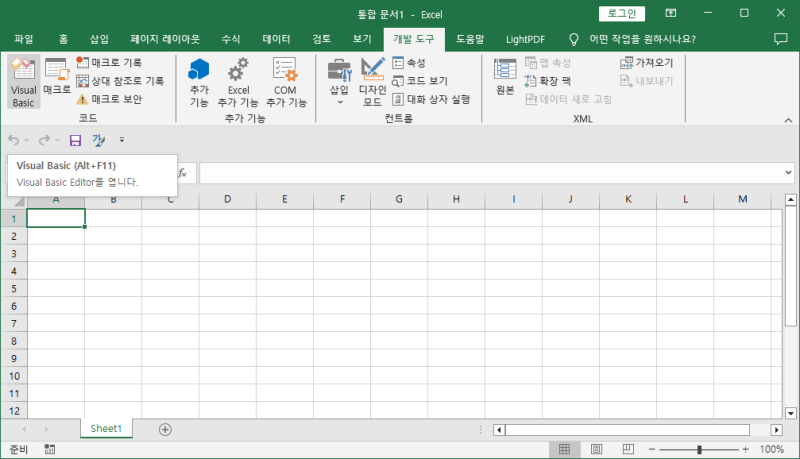This screenshot has width=800, height=459.
Task: Open the 보기 (View) tab
Action: pyautogui.click(x=362, y=39)
